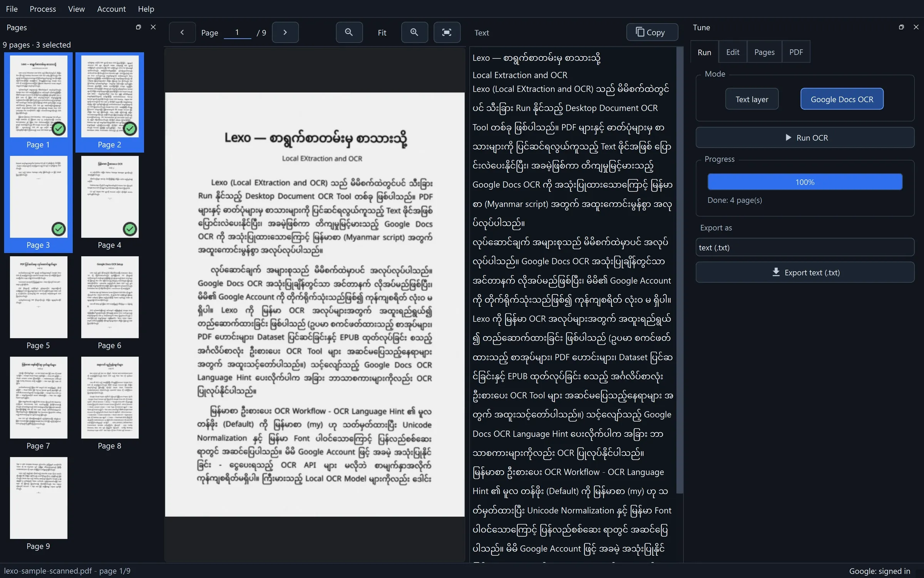Close the Tune panel

coord(916,27)
